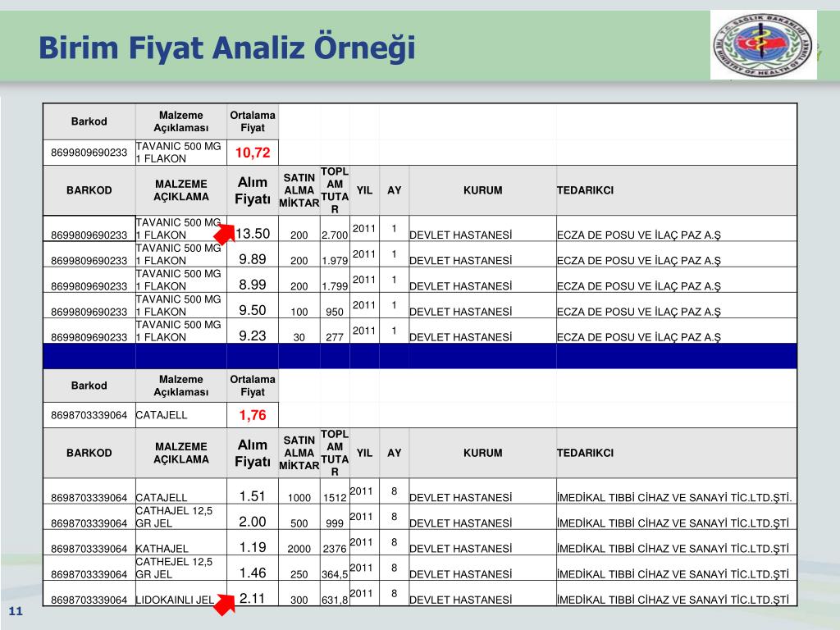Screen dimensions: 840x630
Task: Click the purchase quantity 100
Action: pyautogui.click(x=299, y=313)
